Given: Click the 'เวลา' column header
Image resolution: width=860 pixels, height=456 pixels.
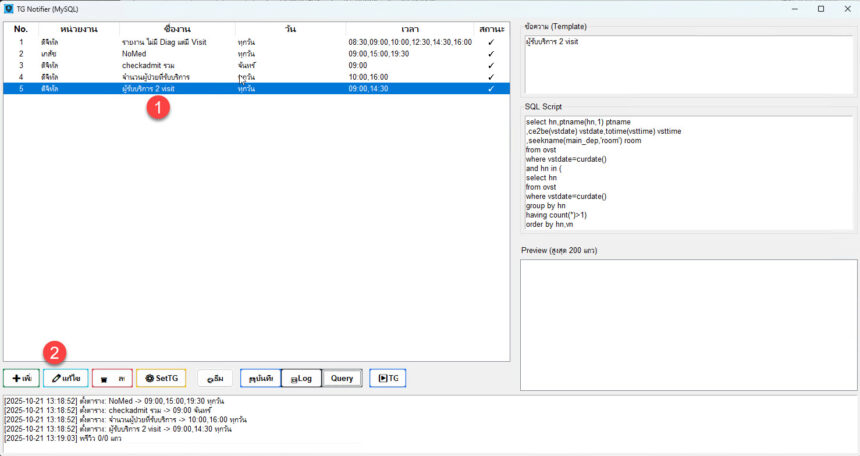Looking at the screenshot, I should click(410, 29).
